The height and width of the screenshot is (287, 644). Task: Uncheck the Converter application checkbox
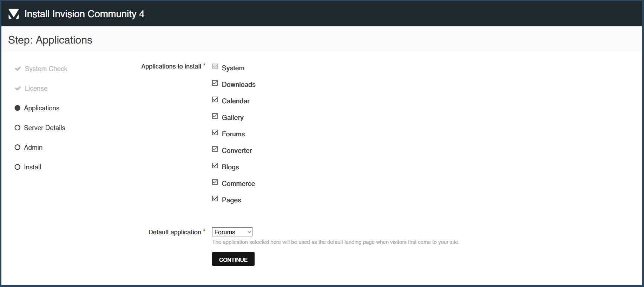pyautogui.click(x=215, y=149)
